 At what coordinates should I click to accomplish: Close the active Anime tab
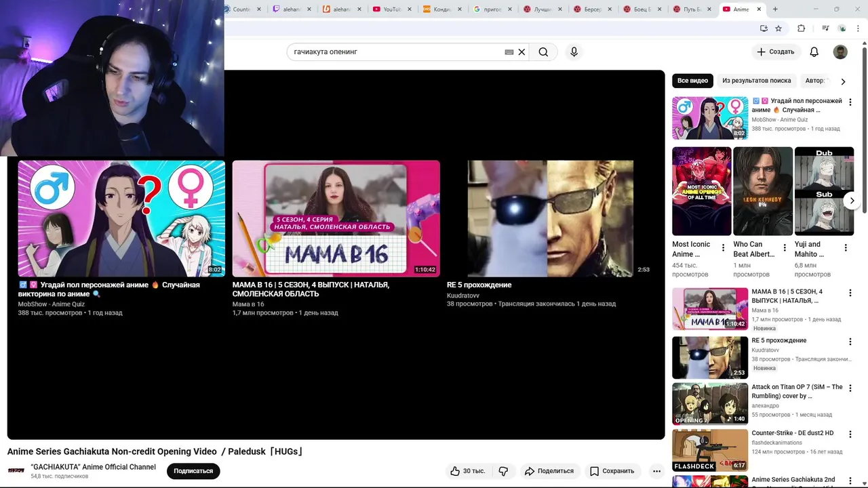tap(759, 9)
